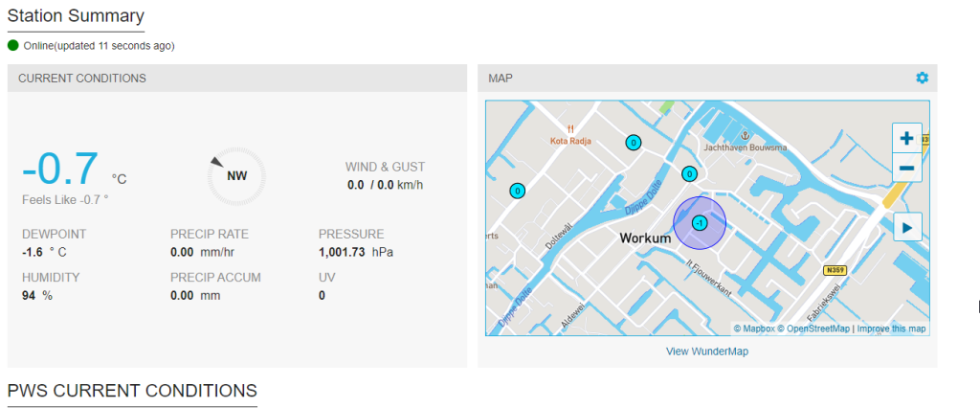
Task: Click Improve this map link
Action: coord(891,329)
